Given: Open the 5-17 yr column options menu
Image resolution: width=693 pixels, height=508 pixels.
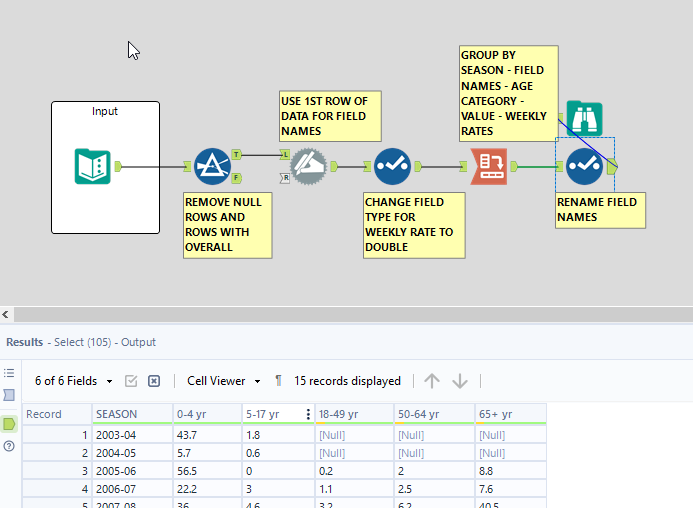Looking at the screenshot, I should point(307,414).
